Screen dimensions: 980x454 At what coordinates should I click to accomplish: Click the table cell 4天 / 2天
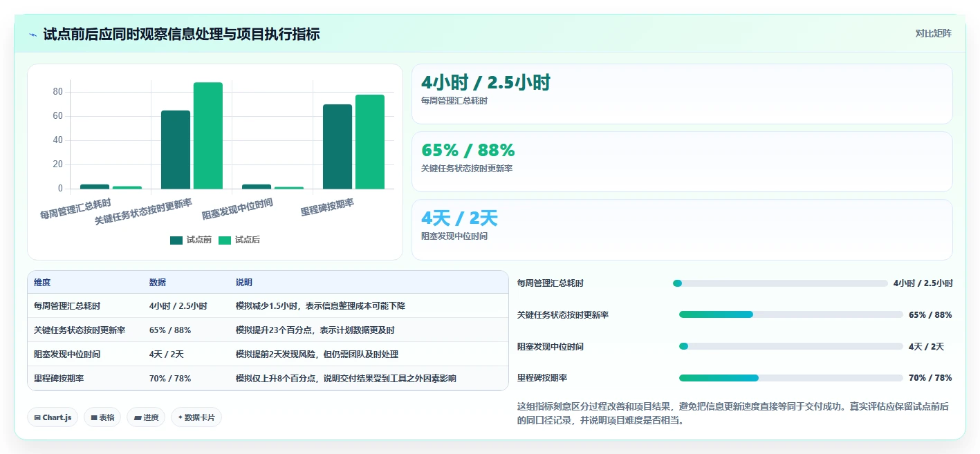pos(167,354)
